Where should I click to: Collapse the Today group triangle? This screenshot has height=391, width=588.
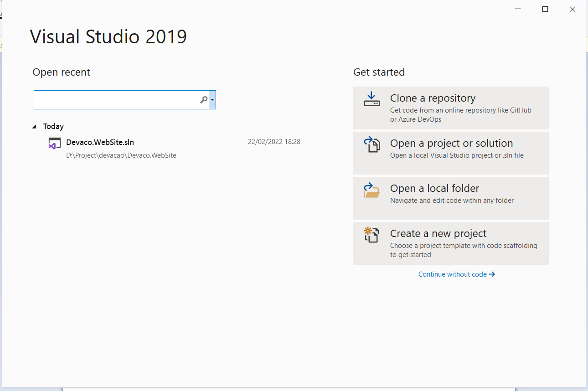pyautogui.click(x=35, y=127)
